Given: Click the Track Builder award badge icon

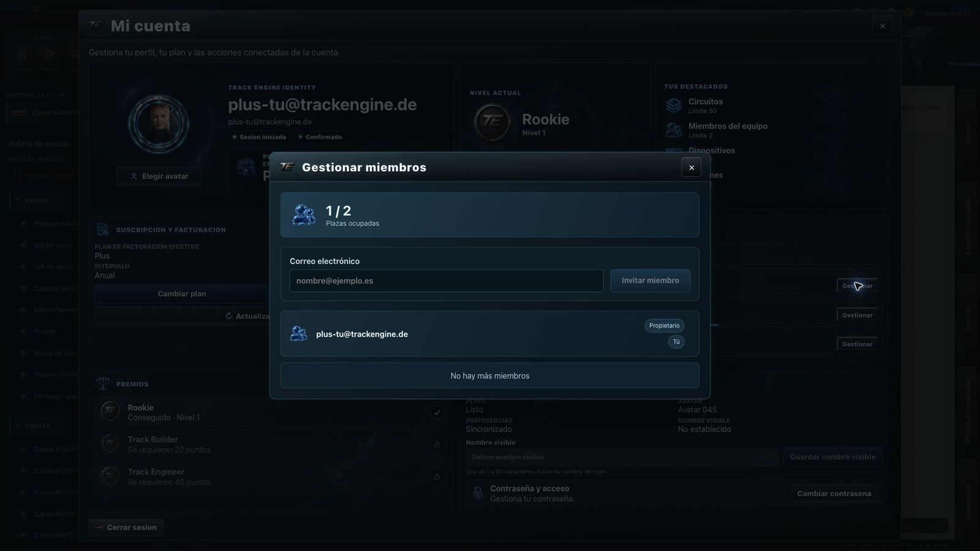Looking at the screenshot, I should pos(110,444).
